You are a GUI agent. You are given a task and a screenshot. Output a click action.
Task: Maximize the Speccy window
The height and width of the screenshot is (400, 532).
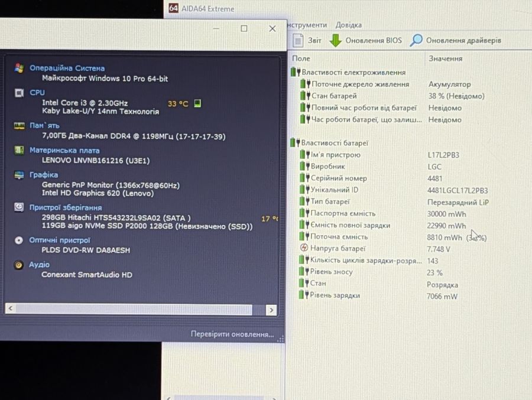coord(244,28)
